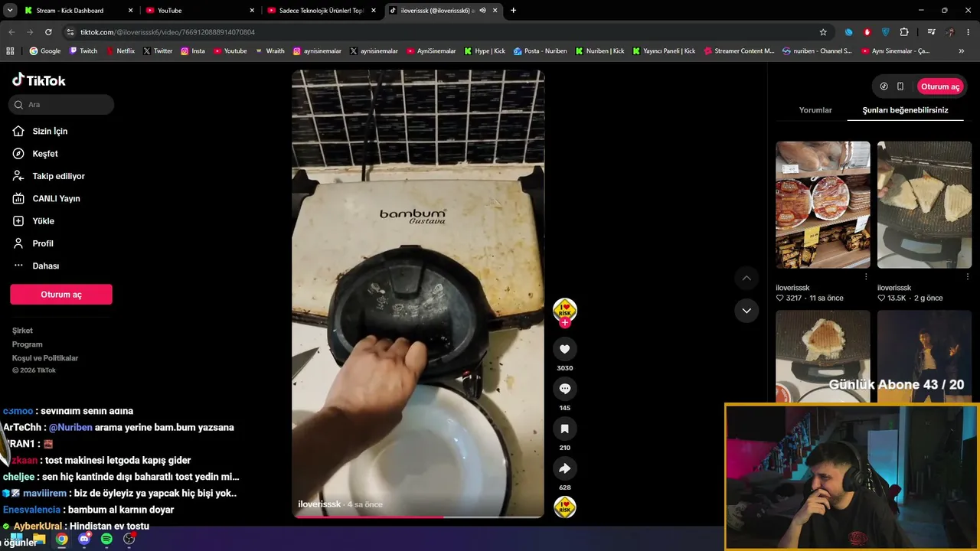Reload the page in Chrome
The image size is (980, 551).
[x=48, y=32]
